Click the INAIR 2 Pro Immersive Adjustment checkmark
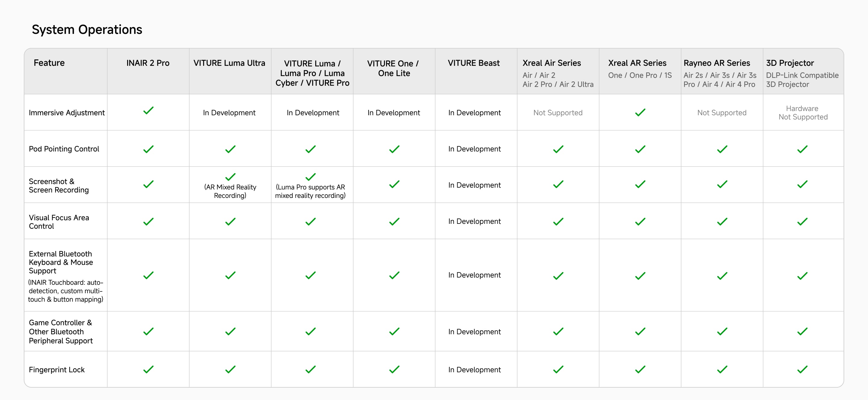 pos(148,111)
